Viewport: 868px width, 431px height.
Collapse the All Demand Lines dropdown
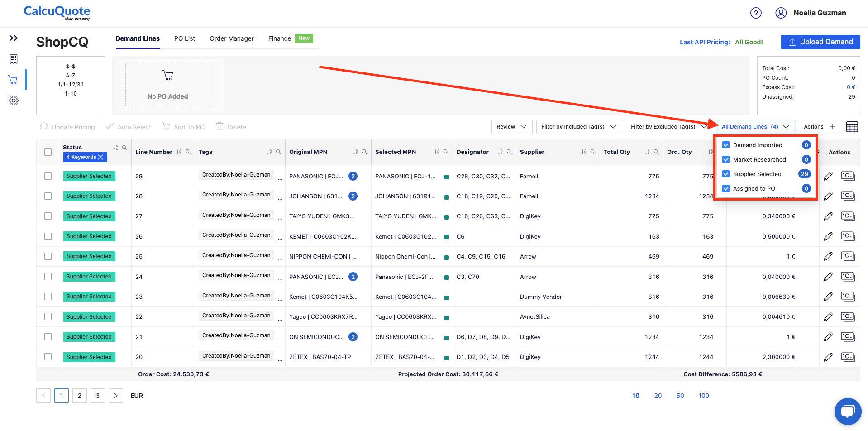click(x=756, y=127)
